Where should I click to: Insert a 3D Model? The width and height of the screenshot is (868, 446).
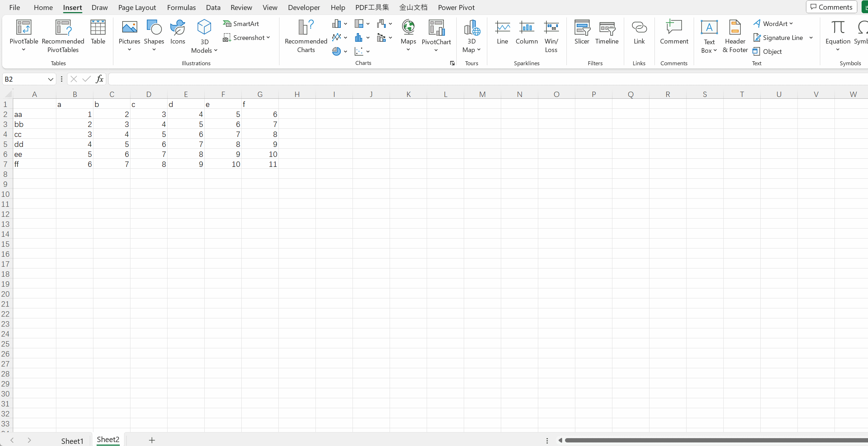(204, 36)
